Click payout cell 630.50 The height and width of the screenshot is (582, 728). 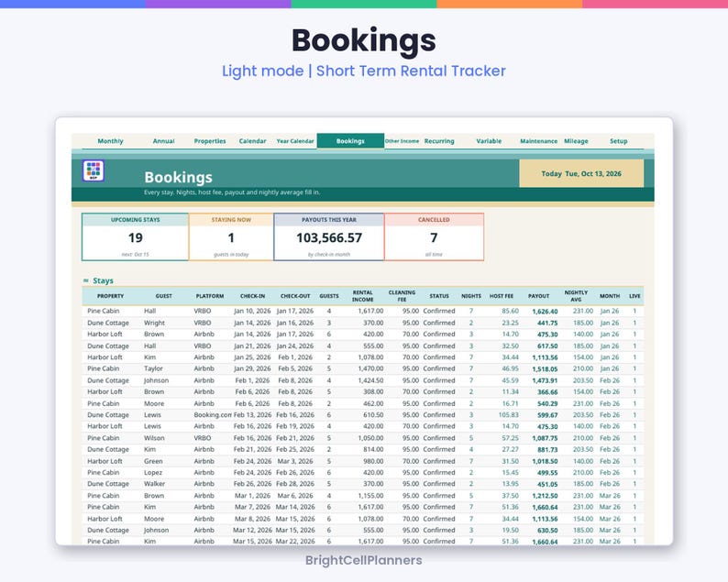547,531
